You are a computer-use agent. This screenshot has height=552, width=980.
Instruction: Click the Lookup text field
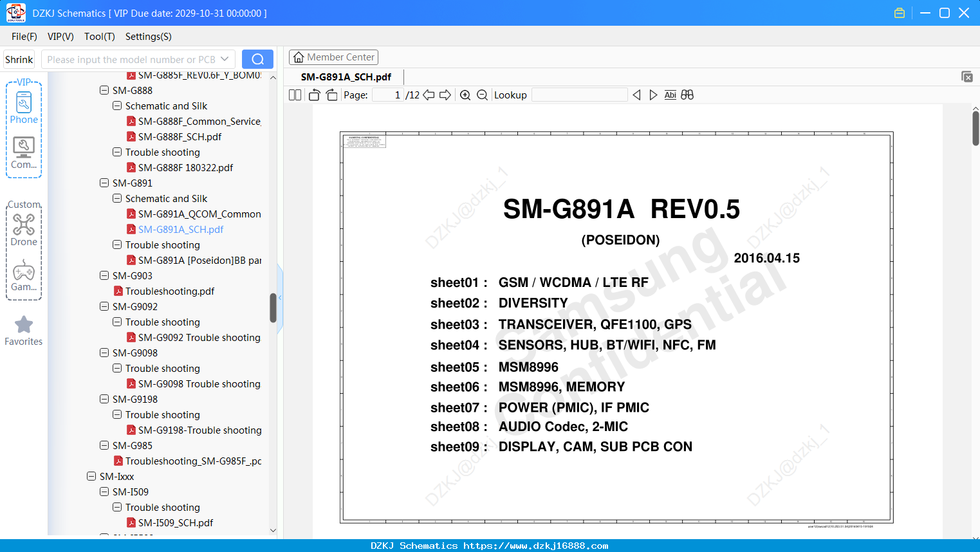click(580, 95)
